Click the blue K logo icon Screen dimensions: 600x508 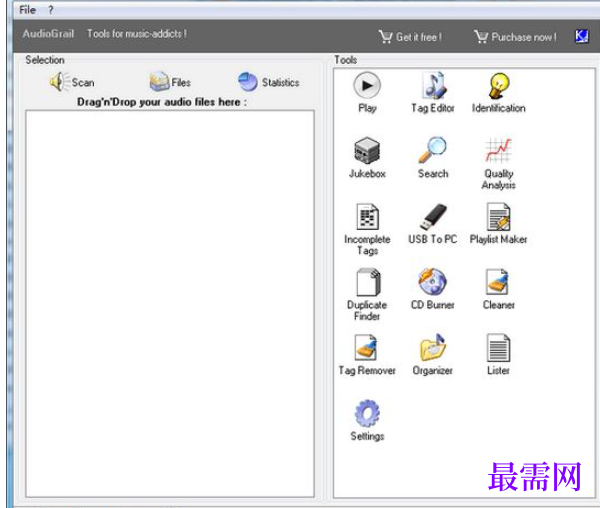pos(582,37)
